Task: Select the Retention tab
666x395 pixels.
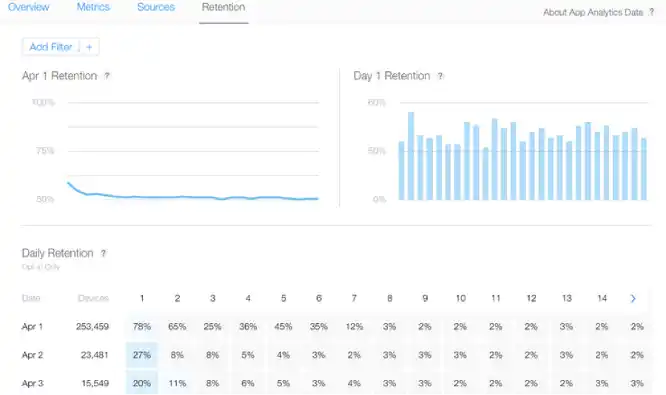Action: pos(223,7)
